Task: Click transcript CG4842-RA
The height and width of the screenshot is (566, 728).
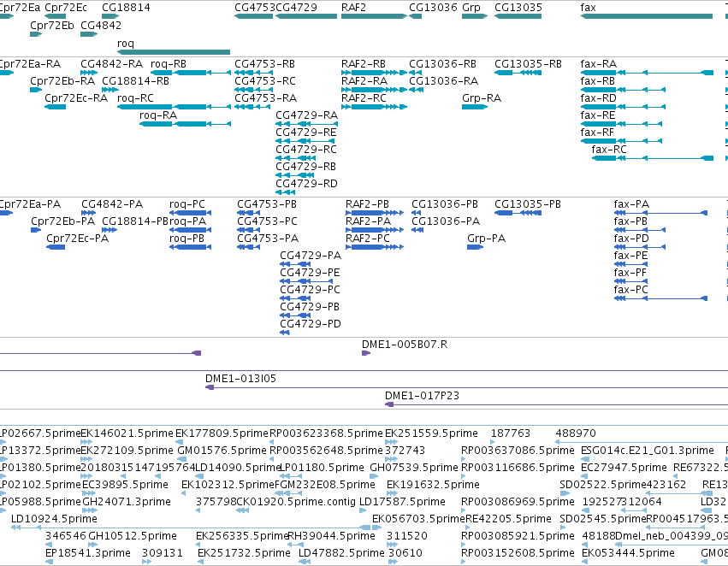Action: coord(111,64)
